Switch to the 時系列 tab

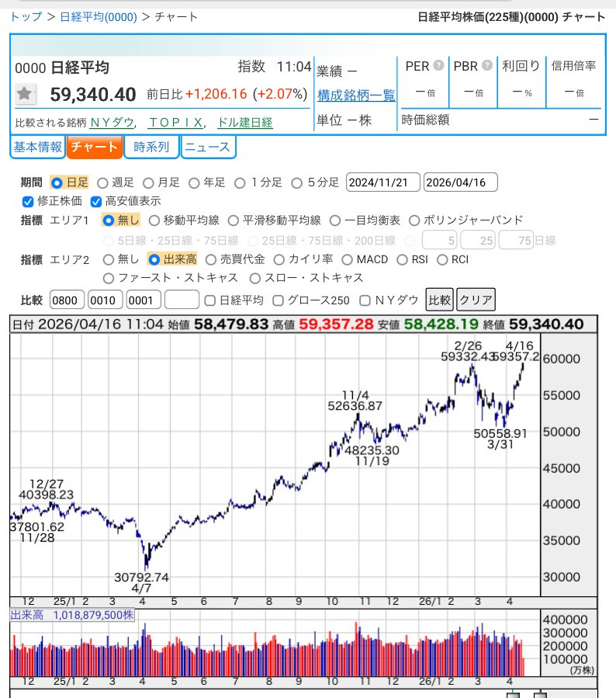151,147
